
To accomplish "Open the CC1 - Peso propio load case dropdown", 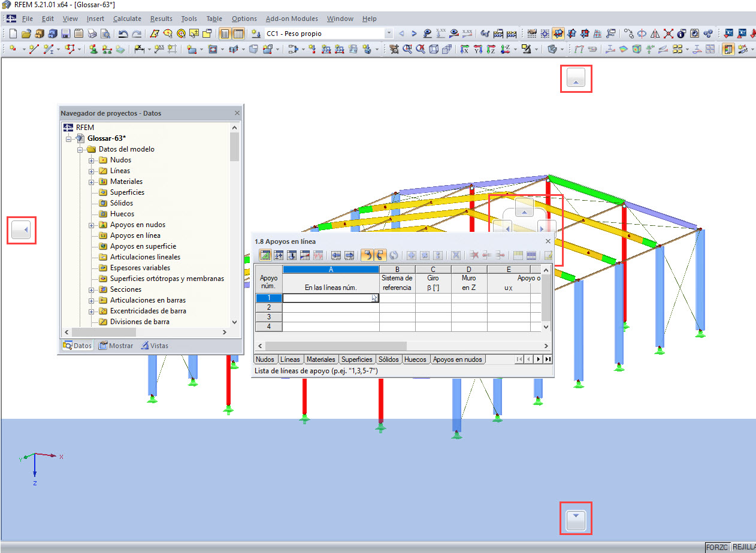I will [389, 34].
